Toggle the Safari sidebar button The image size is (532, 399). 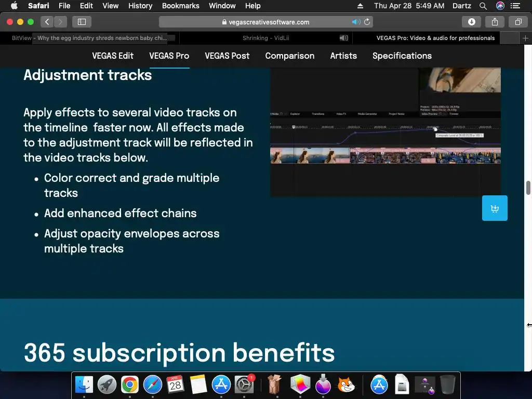pyautogui.click(x=82, y=22)
